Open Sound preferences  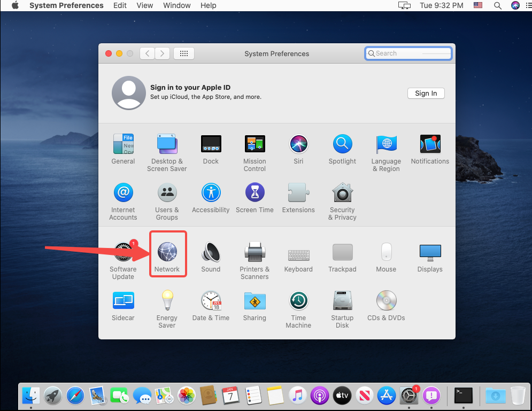[x=211, y=257]
